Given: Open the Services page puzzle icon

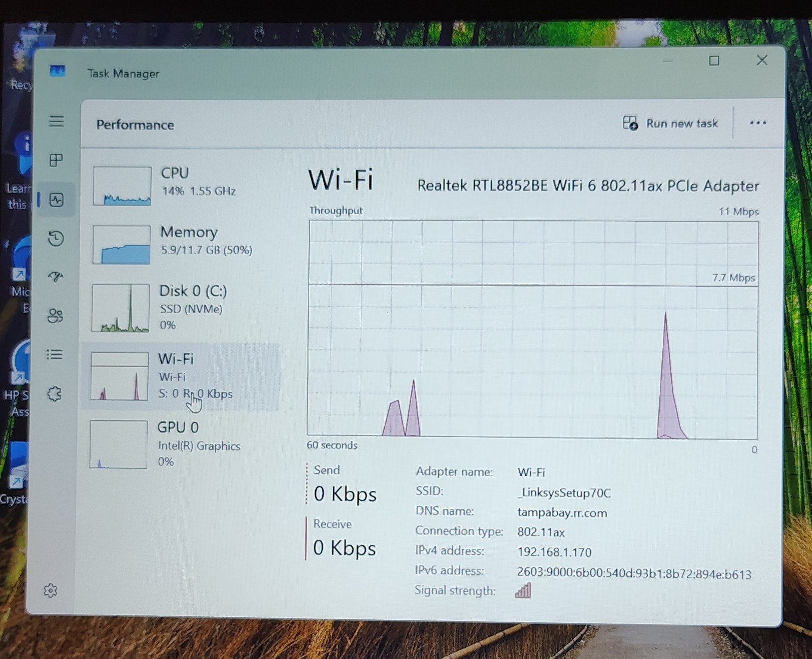Looking at the screenshot, I should tap(54, 393).
